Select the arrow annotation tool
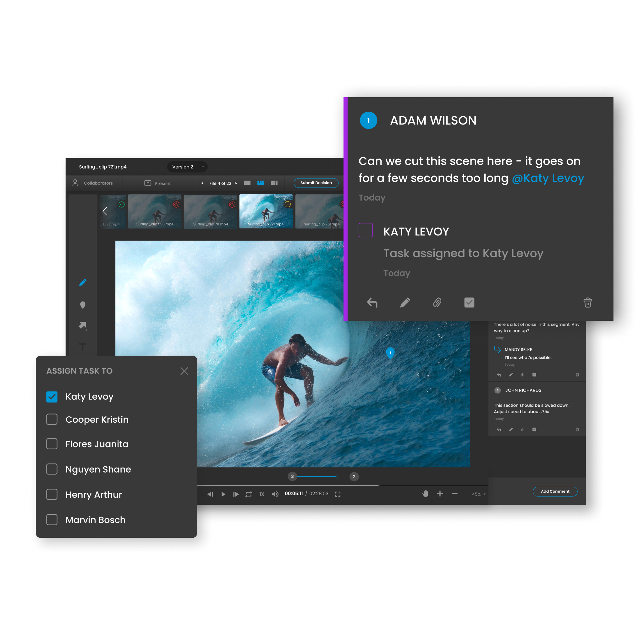Screen dimensions: 644x644 coord(83,325)
